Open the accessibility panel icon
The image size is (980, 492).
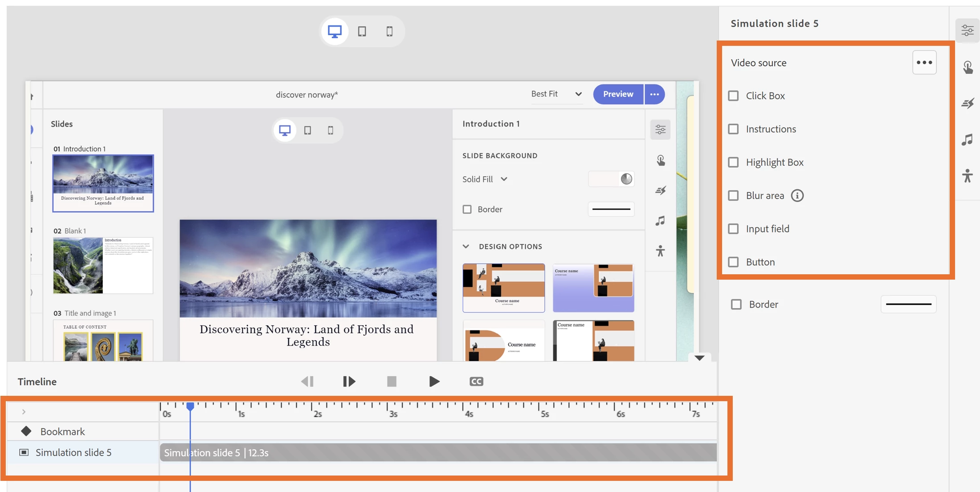(x=968, y=176)
